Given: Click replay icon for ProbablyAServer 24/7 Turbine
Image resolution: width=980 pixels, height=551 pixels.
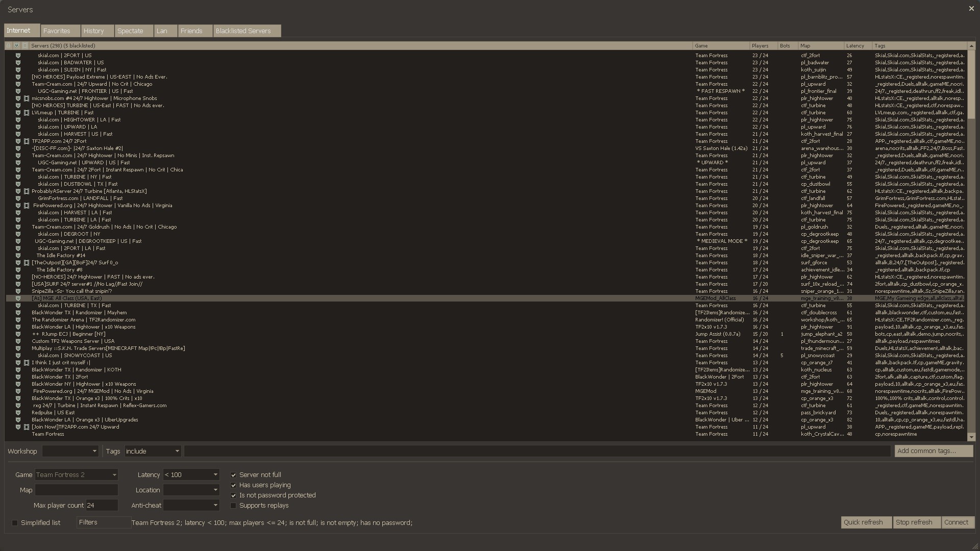Looking at the screenshot, I should pyautogui.click(x=27, y=191).
